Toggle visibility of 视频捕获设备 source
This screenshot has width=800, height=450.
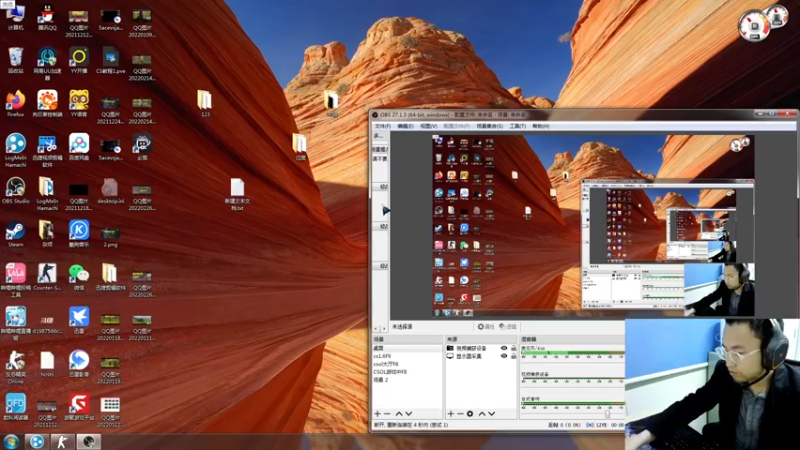pyautogui.click(x=504, y=348)
